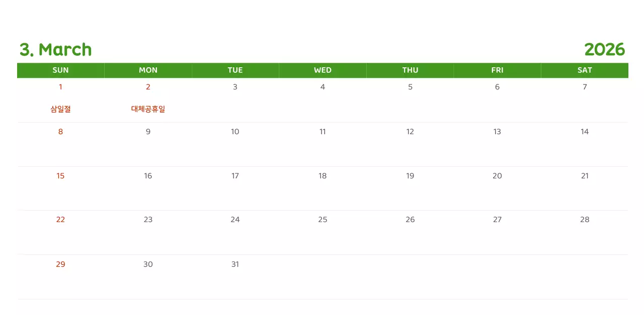The height and width of the screenshot is (315, 644).
Task: Click the 삼일절 holiday label
Action: click(x=60, y=109)
